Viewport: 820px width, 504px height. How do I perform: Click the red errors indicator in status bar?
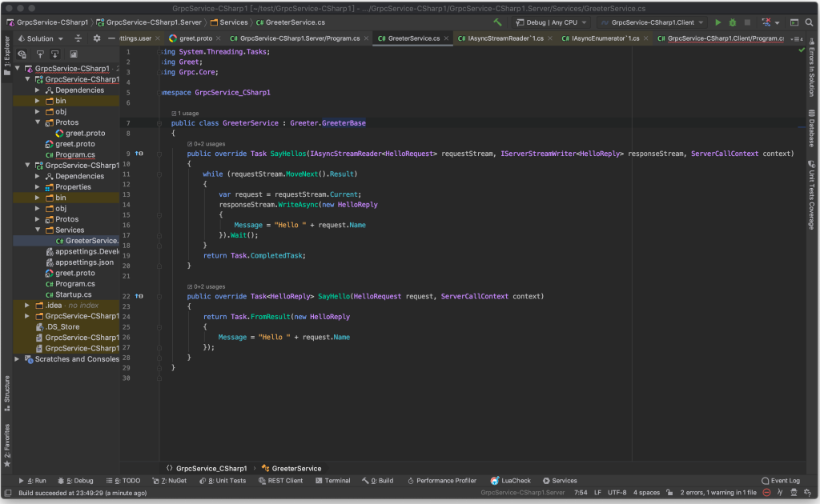766,493
